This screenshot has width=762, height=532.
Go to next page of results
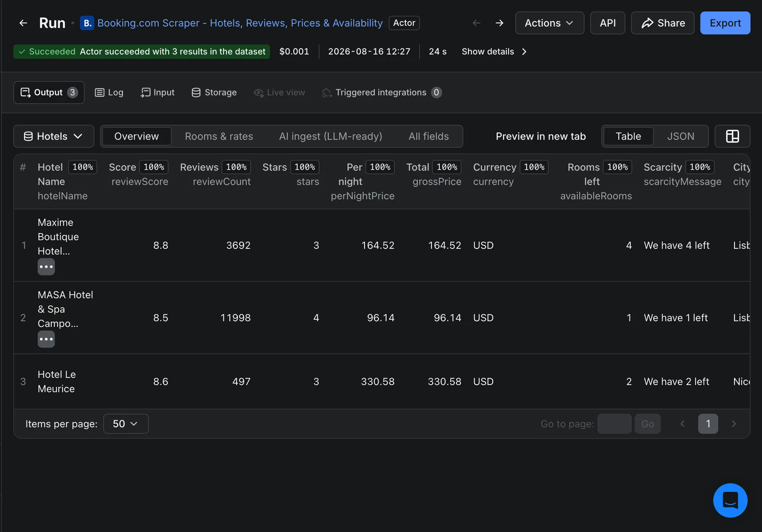734,424
